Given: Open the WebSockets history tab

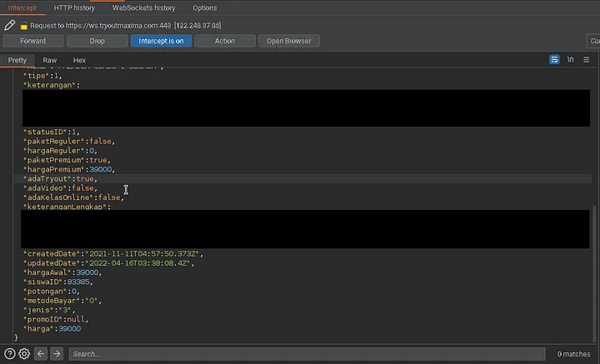Looking at the screenshot, I should (x=144, y=7).
